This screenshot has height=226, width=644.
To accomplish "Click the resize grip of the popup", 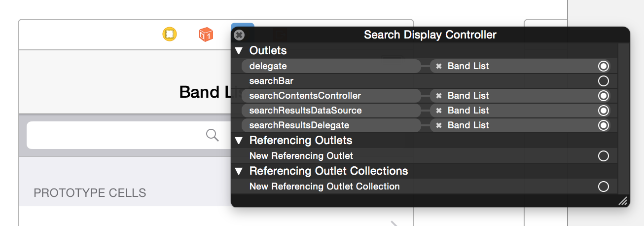I will click(623, 200).
